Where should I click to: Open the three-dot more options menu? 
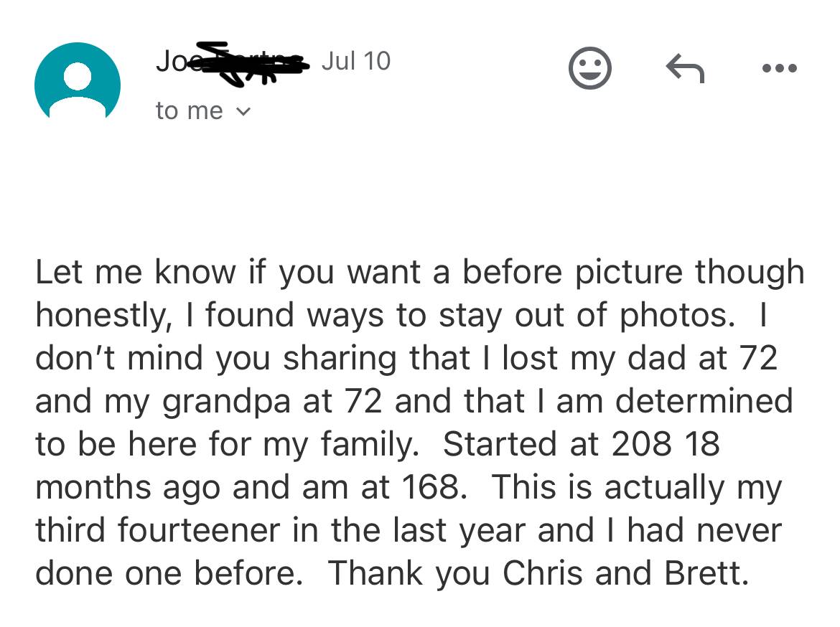pos(779,69)
